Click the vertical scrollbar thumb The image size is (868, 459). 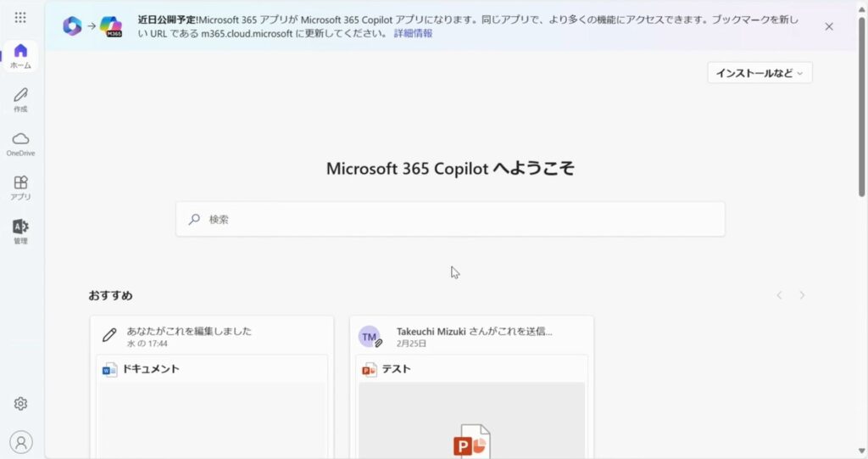click(x=862, y=106)
